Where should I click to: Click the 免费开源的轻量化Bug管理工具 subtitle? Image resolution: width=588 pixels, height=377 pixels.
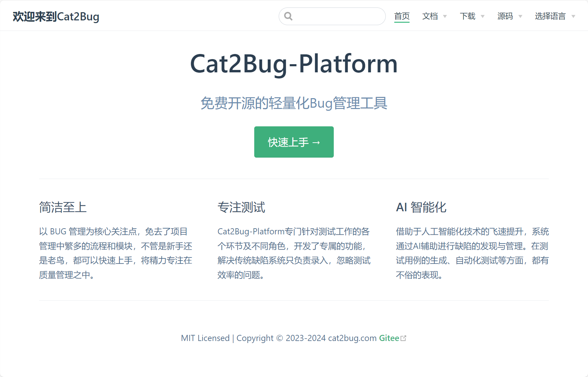[x=294, y=103]
